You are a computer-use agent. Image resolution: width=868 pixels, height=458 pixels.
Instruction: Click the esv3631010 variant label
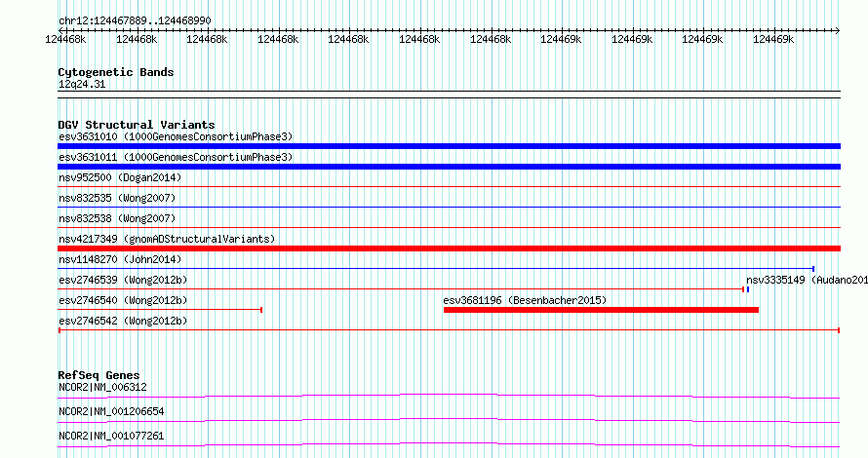176,136
